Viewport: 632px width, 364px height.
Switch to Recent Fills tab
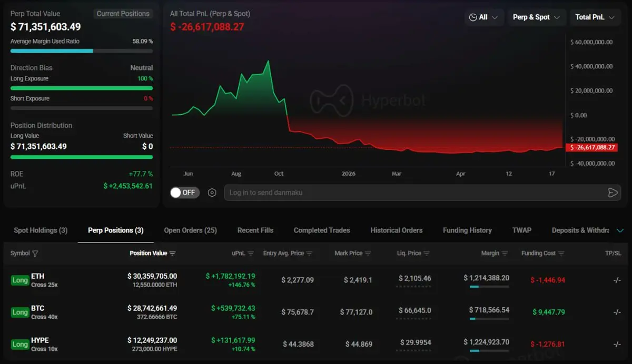pos(255,230)
